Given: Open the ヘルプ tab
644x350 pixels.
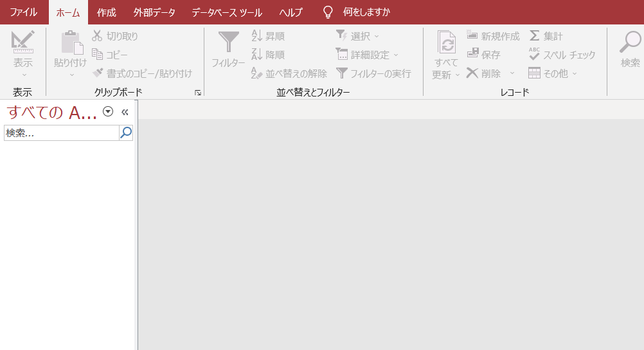Looking at the screenshot, I should (x=291, y=12).
